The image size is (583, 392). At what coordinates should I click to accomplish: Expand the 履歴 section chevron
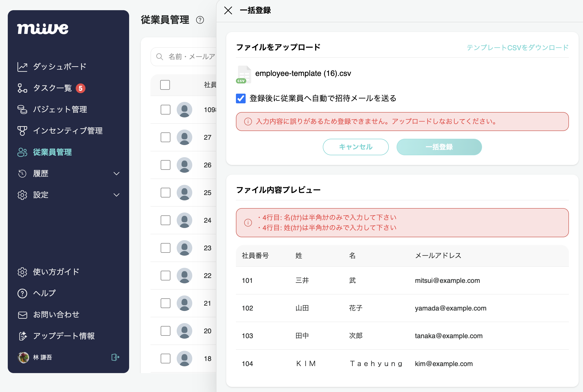tap(117, 173)
